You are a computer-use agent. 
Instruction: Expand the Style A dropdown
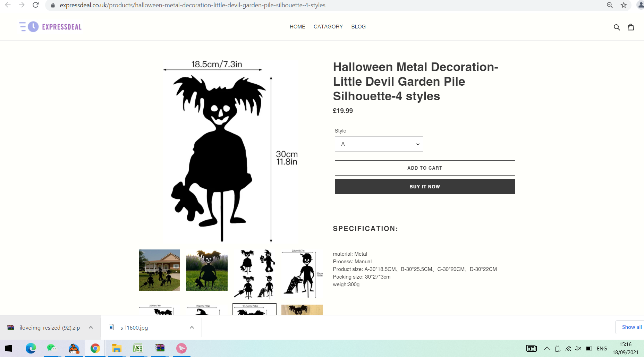pyautogui.click(x=379, y=144)
